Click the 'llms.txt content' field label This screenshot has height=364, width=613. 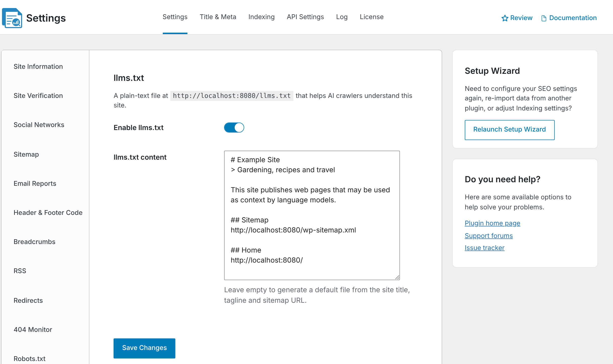[x=140, y=157]
